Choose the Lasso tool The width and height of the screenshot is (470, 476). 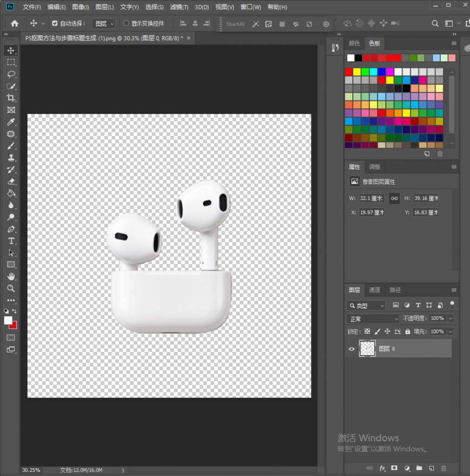[11, 74]
